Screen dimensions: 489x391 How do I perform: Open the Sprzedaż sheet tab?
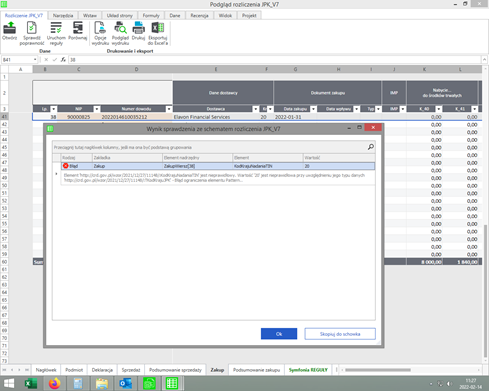tap(131, 370)
